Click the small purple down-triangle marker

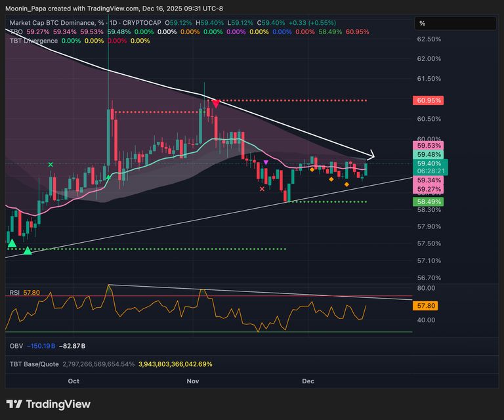265,161
